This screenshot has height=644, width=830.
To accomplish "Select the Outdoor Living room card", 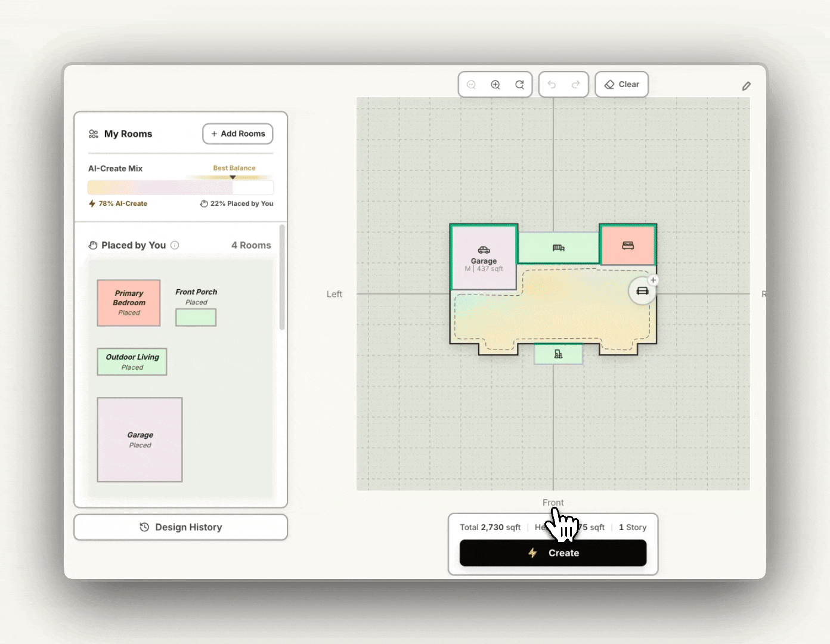I will [132, 362].
